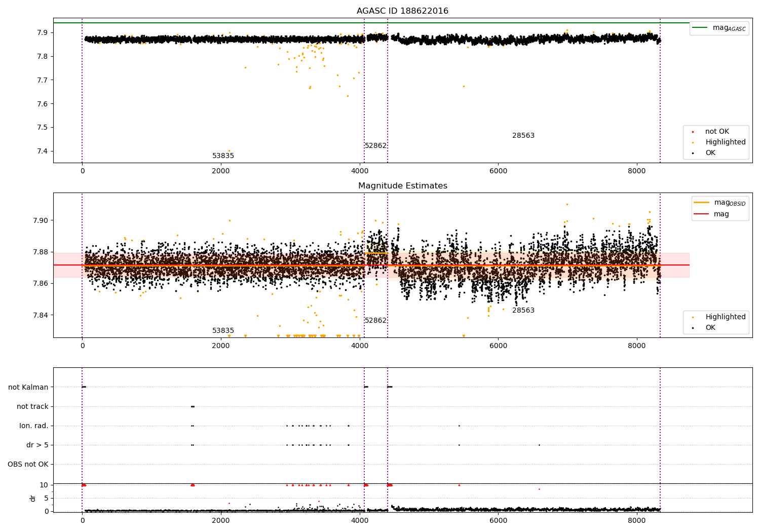Click the 7.5 tick label on the top plot
The width and height of the screenshot is (760, 532).
tap(43, 128)
